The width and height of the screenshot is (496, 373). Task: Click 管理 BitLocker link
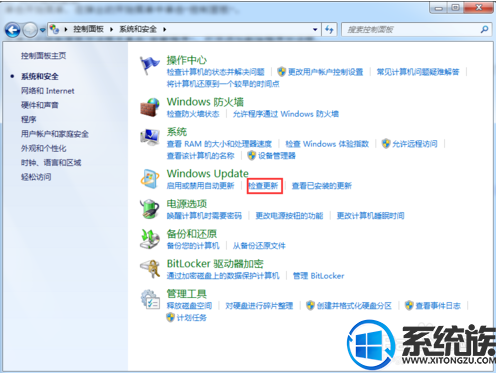click(318, 276)
